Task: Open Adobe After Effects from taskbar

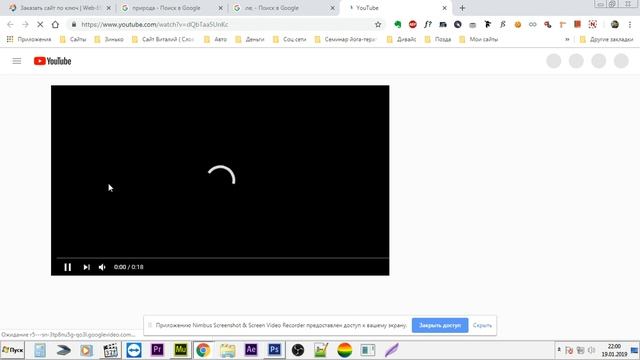Action: (x=251, y=350)
